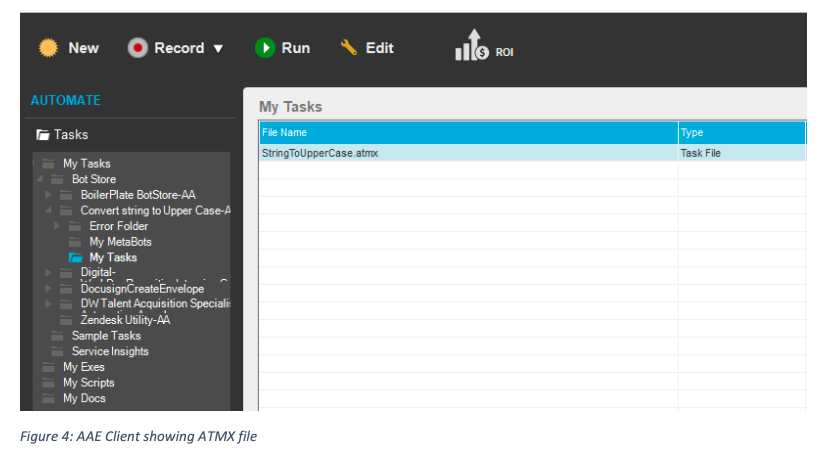
Task: Collapse the Bot Store tree node
Action: click(40, 179)
